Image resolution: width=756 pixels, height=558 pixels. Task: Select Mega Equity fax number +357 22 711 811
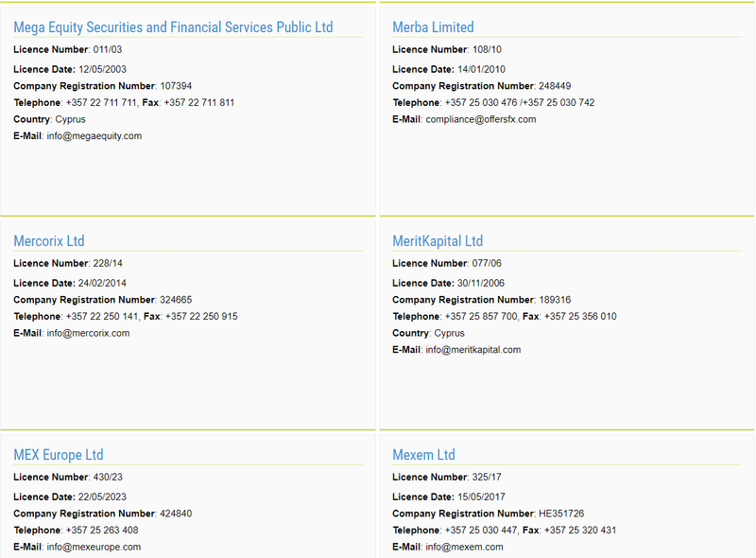point(199,102)
